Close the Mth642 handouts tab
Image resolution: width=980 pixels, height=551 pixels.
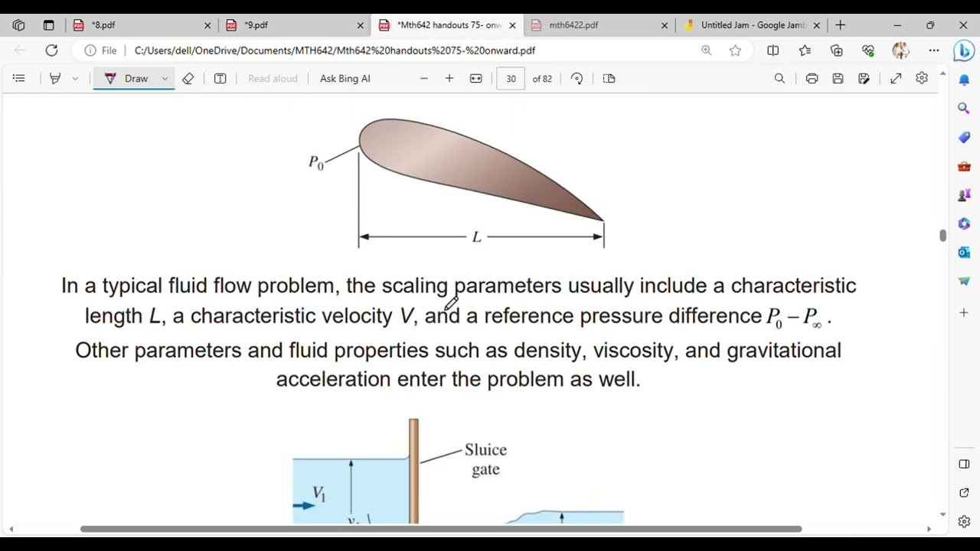512,25
